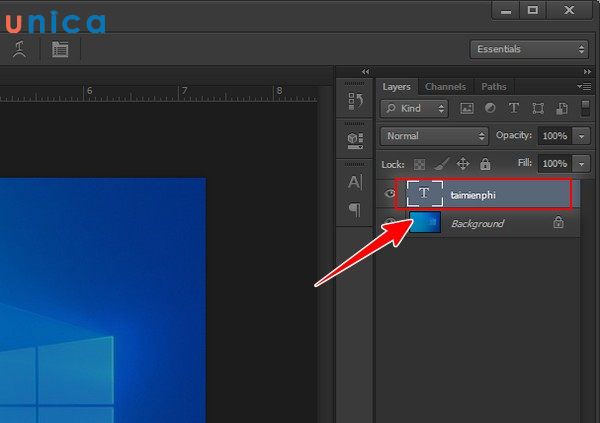Image resolution: width=600 pixels, height=423 pixels.
Task: Toggle lock all for layer
Action: (x=485, y=163)
